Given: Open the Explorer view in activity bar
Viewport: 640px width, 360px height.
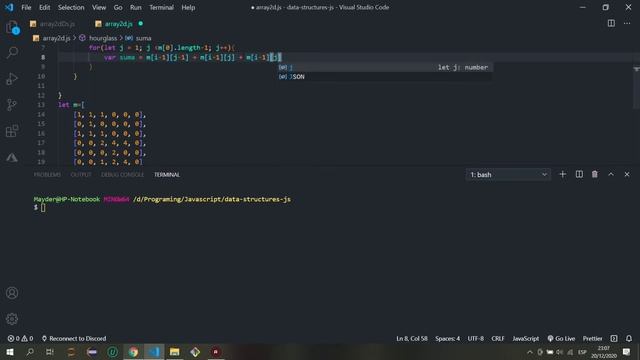Looking at the screenshot, I should (x=12, y=27).
